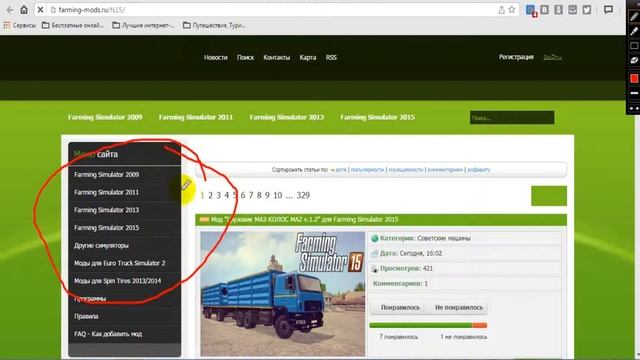Go to page 7 in pagination

(251, 196)
